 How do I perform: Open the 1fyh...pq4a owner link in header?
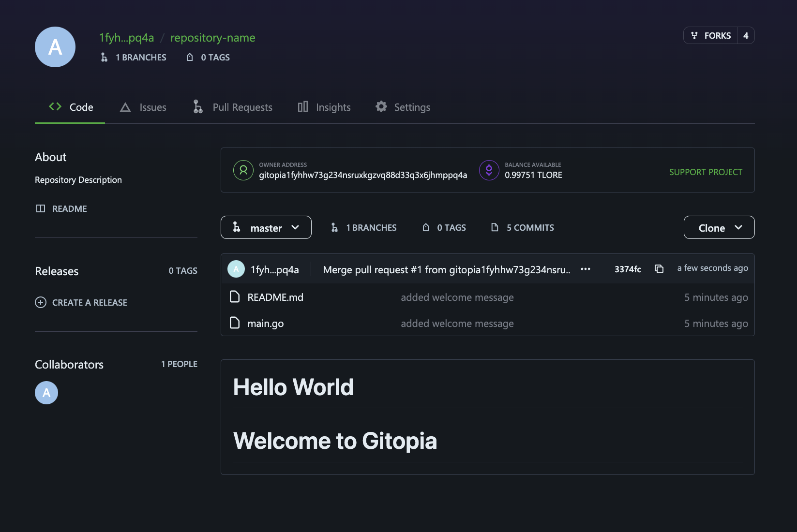click(x=127, y=38)
